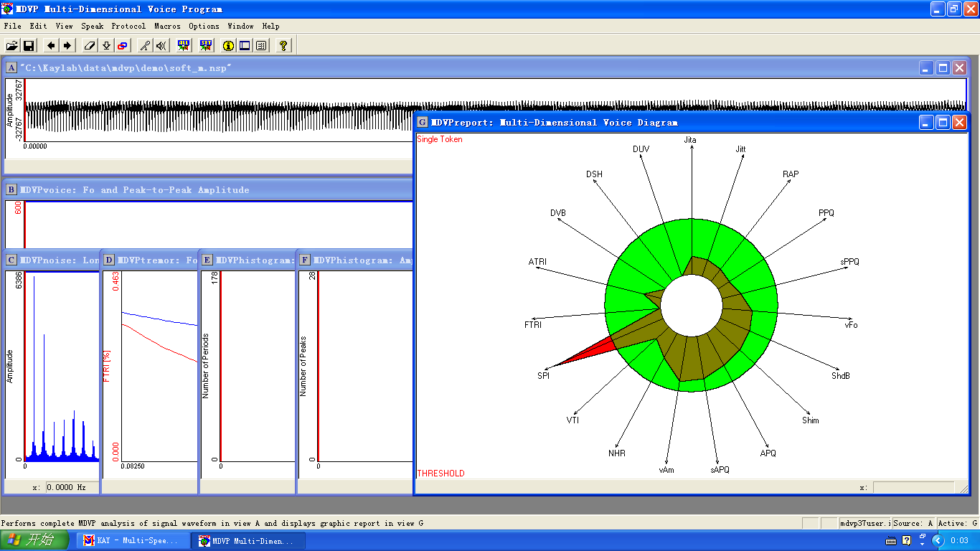This screenshot has height=551, width=980.
Task: Click the B letter icon of MDVPvoice view
Action: click(11, 189)
